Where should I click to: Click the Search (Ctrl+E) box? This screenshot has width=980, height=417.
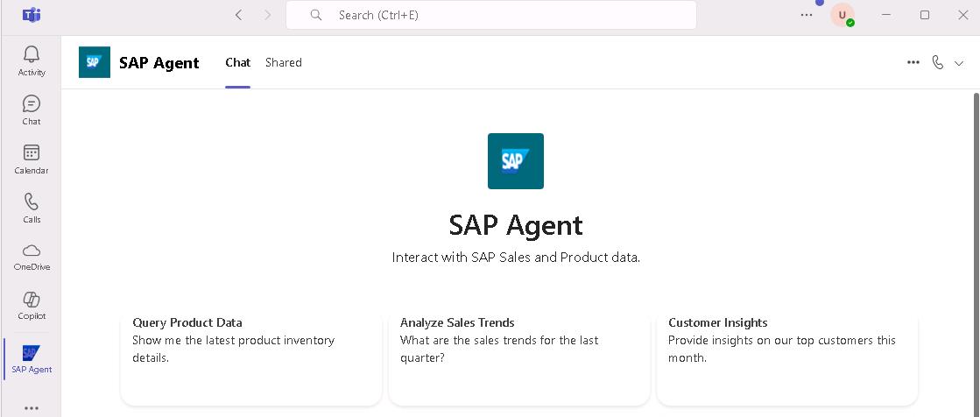(490, 15)
